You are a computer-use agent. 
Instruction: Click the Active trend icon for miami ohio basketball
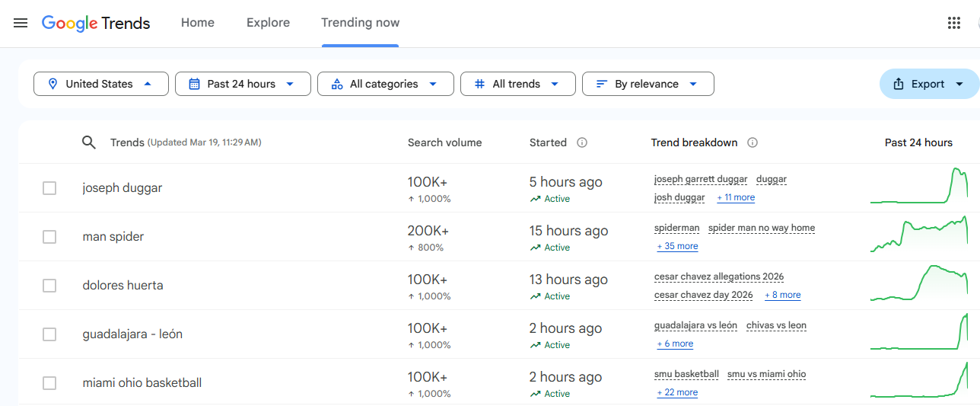coord(535,394)
